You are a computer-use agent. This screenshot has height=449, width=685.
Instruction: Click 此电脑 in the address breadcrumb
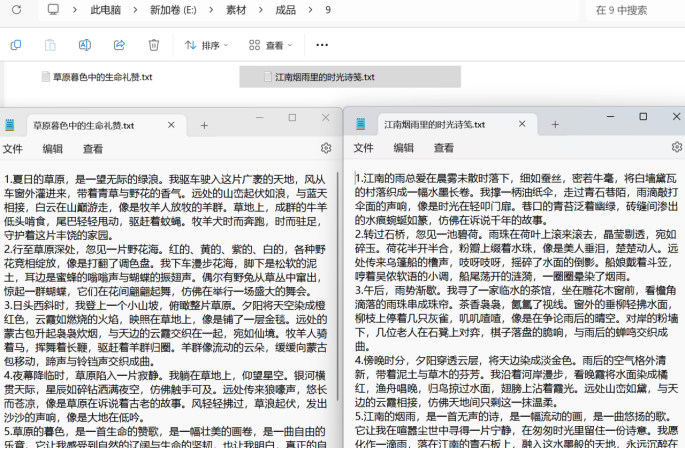[x=106, y=10]
